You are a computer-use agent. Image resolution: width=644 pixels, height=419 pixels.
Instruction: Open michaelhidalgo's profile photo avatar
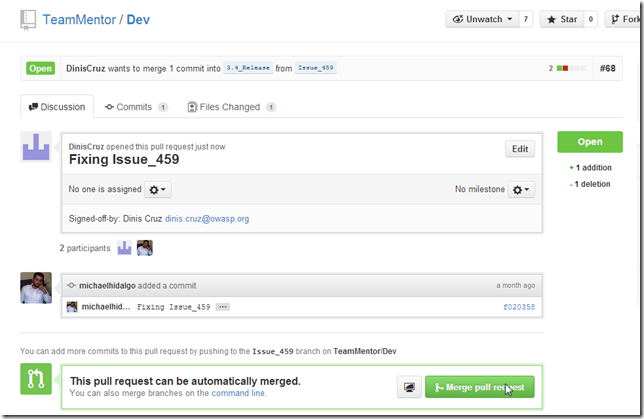pyautogui.click(x=36, y=288)
